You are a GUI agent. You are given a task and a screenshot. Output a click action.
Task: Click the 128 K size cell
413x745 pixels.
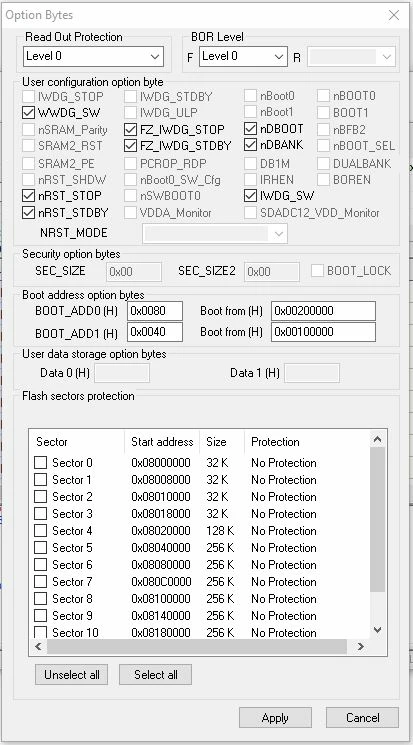click(x=221, y=531)
